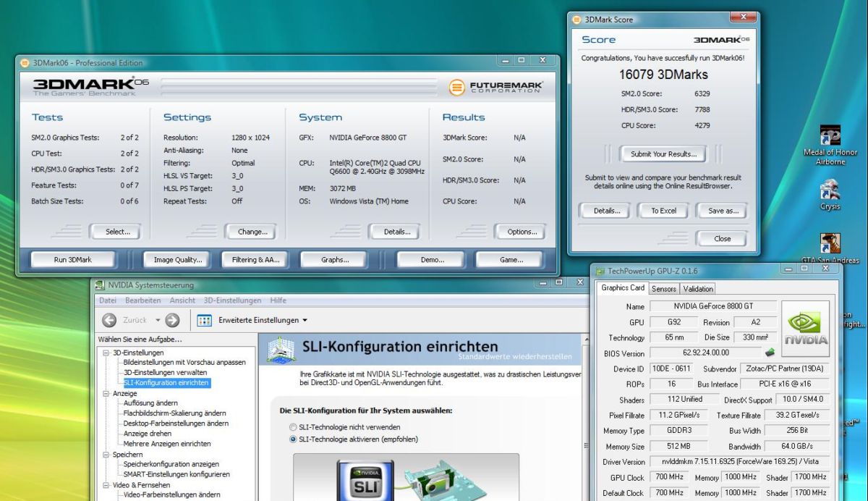Click Close in the 3DMark Score window
This screenshot has height=501, width=868.
723,238
